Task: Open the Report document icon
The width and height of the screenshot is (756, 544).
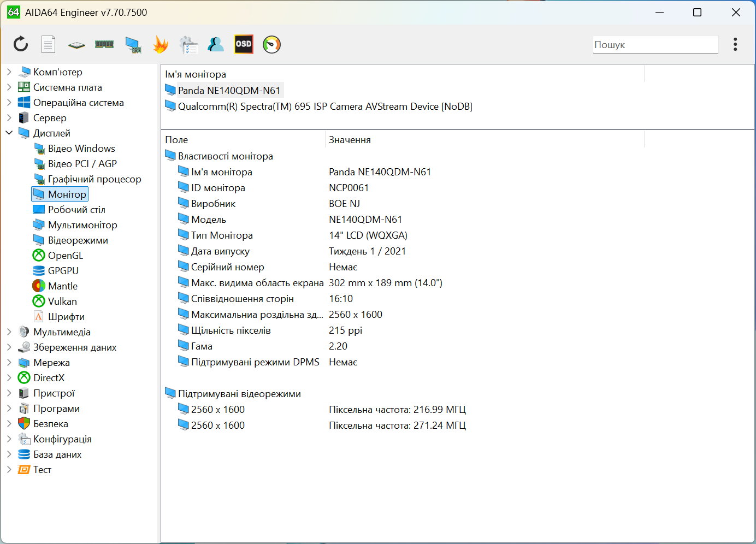Action: [49, 44]
